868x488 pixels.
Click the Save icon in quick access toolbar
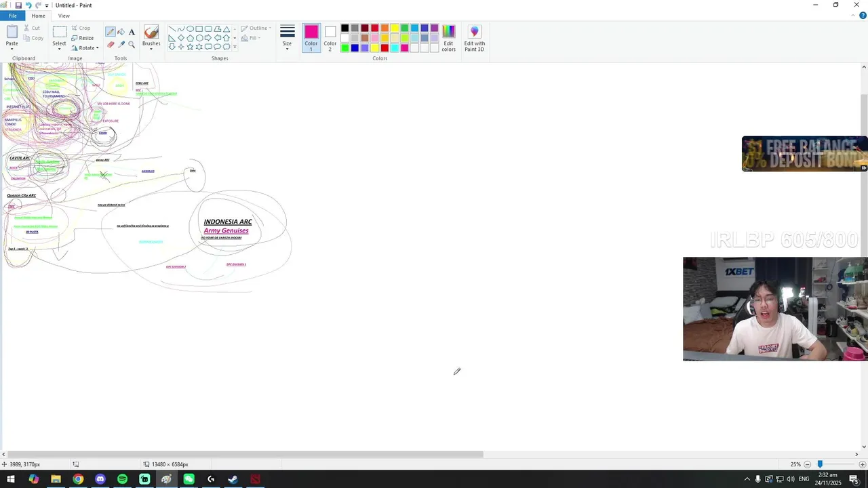coord(18,5)
